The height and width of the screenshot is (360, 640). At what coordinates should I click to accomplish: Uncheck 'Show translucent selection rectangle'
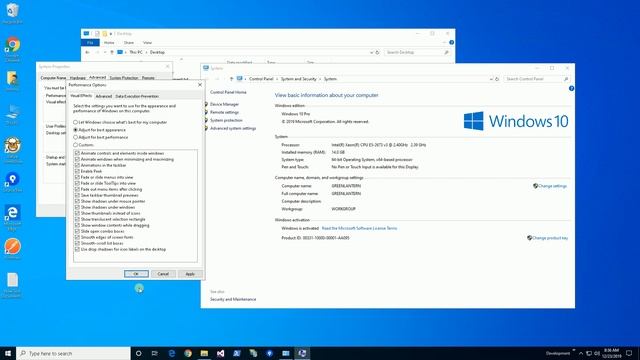tap(77, 219)
